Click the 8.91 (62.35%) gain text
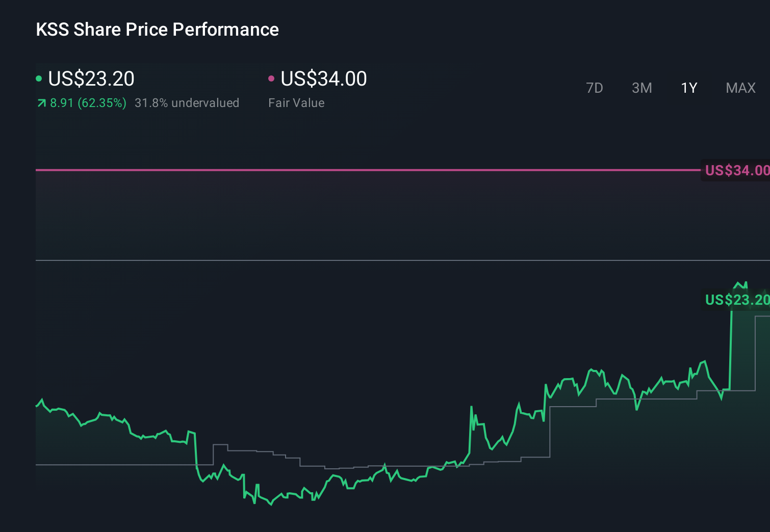Image resolution: width=770 pixels, height=532 pixels. tap(87, 103)
